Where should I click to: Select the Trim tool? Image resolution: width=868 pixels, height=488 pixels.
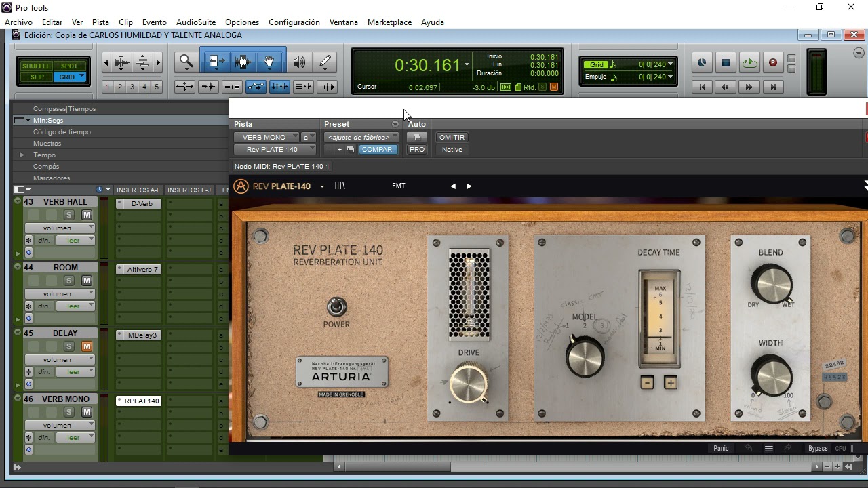point(216,62)
